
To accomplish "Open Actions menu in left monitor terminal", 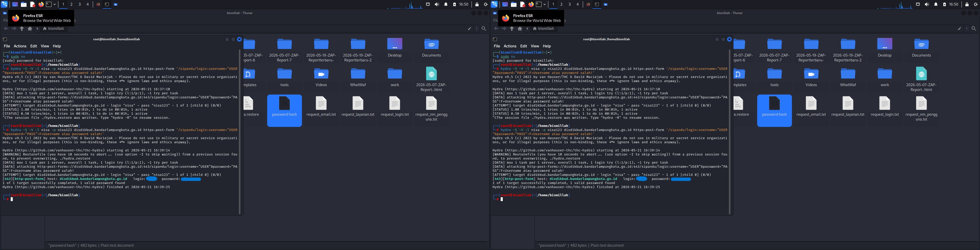I will (x=20, y=46).
